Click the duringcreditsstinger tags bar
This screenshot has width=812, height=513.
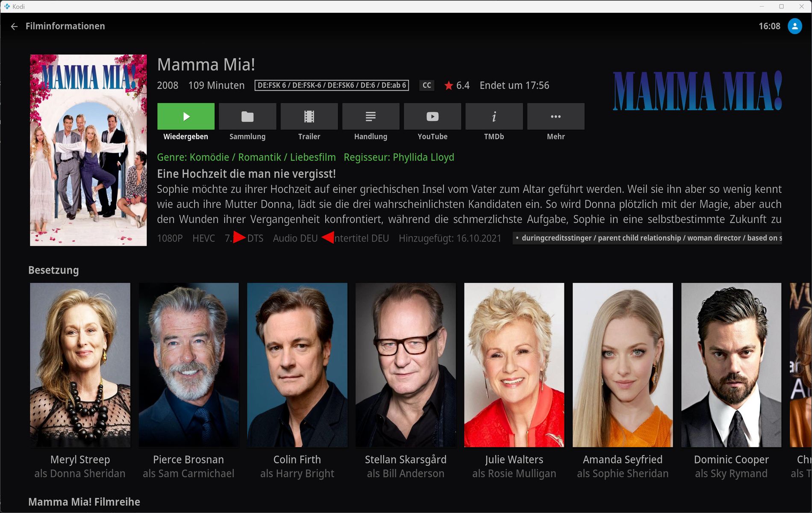pos(647,238)
